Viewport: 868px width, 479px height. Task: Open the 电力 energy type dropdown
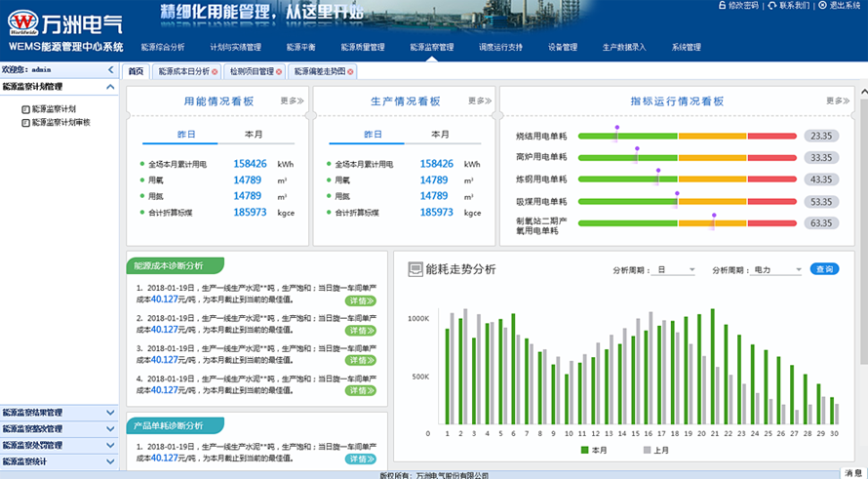pyautogui.click(x=776, y=269)
